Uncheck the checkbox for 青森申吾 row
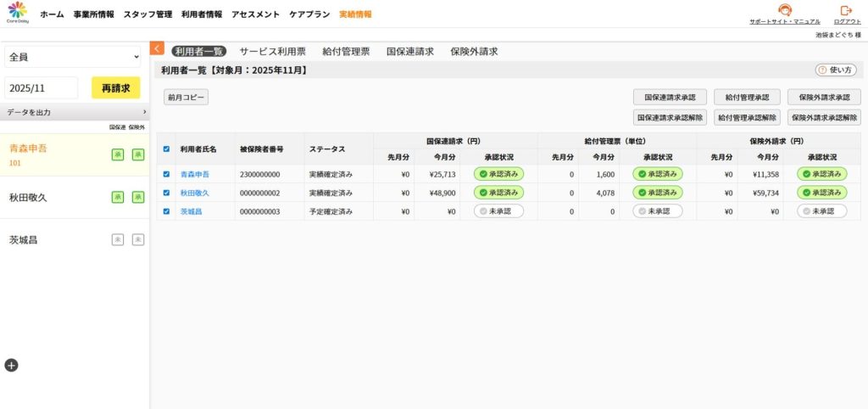This screenshot has width=868, height=409. coord(166,174)
